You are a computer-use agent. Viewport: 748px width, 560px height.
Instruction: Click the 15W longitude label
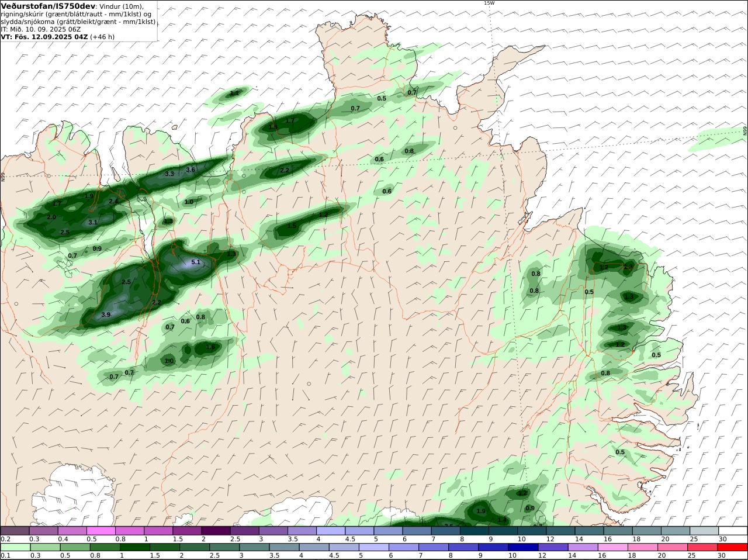(x=489, y=3)
